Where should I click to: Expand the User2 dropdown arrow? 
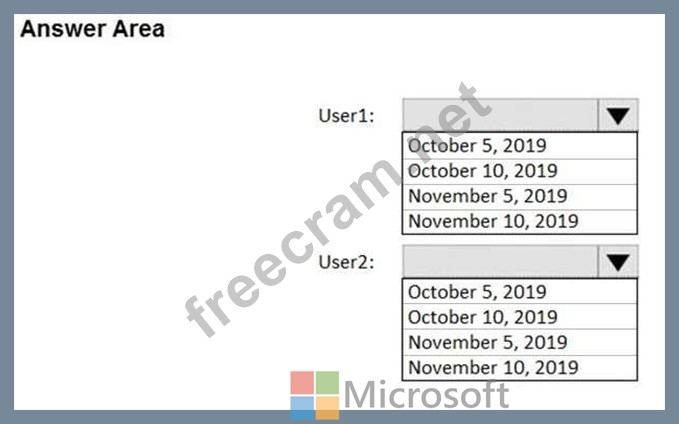click(618, 262)
